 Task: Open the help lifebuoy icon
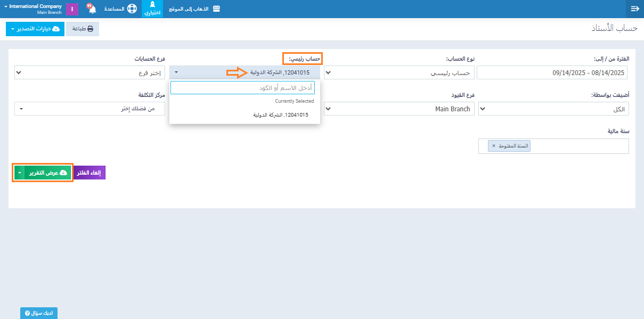[132, 9]
